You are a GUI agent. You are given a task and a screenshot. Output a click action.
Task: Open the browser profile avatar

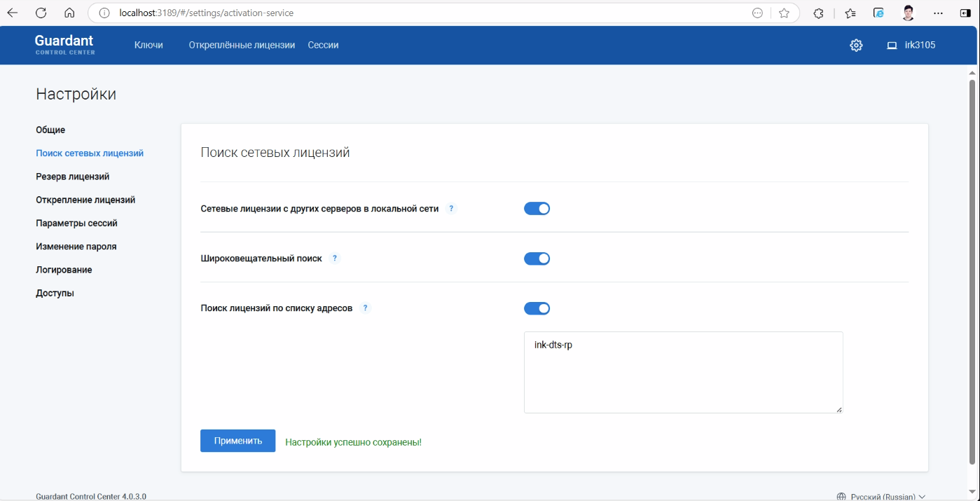click(909, 13)
